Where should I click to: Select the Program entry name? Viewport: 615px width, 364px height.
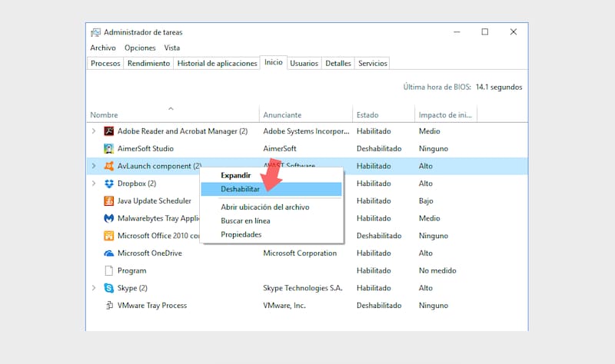pos(131,271)
